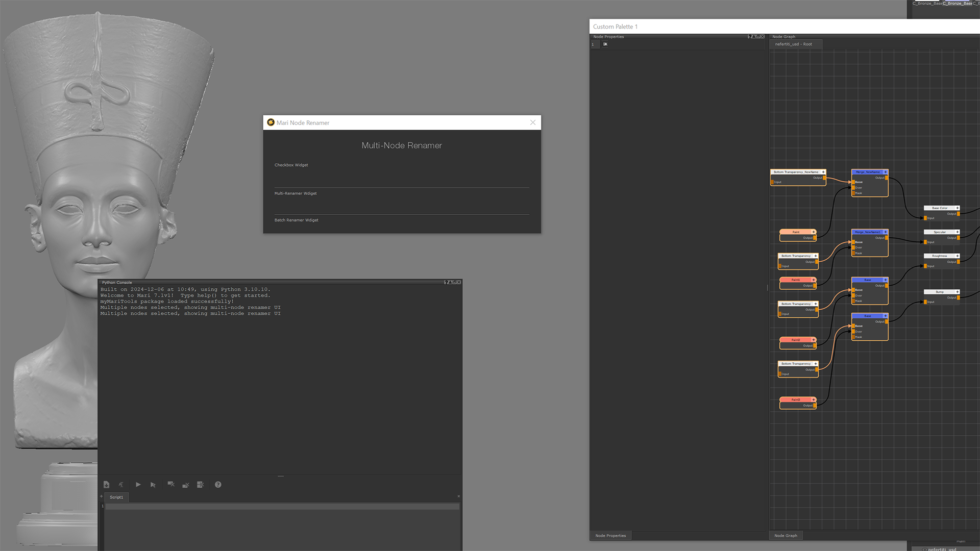Select the Merge_NewName1 node header
Screen dimensions: 980x551
(x=867, y=232)
